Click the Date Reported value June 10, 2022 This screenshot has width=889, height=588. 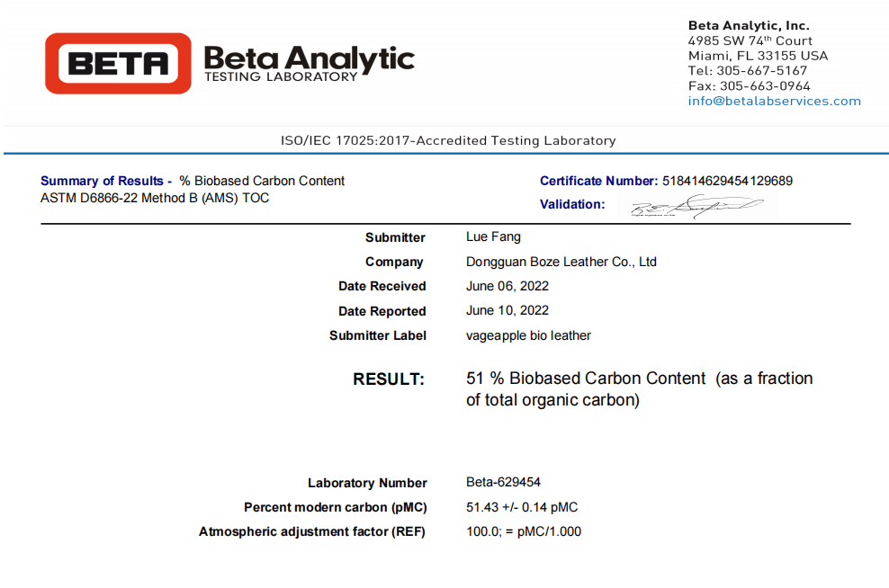[507, 310]
